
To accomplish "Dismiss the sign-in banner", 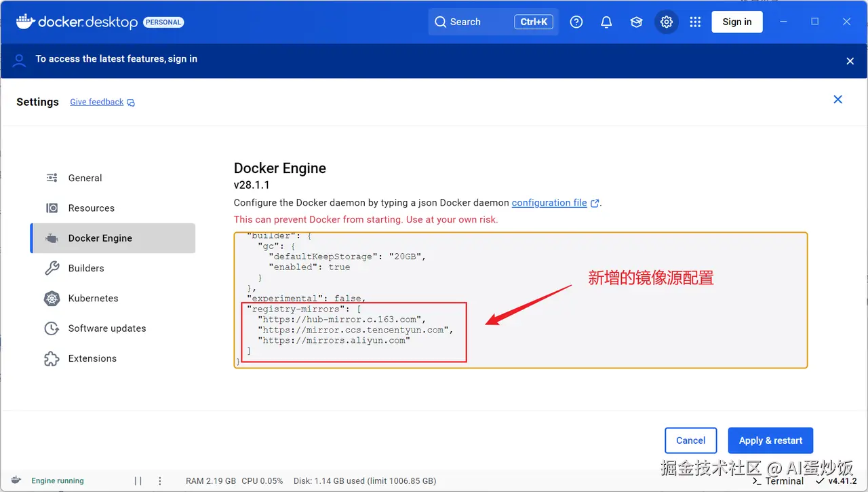I will coord(850,61).
